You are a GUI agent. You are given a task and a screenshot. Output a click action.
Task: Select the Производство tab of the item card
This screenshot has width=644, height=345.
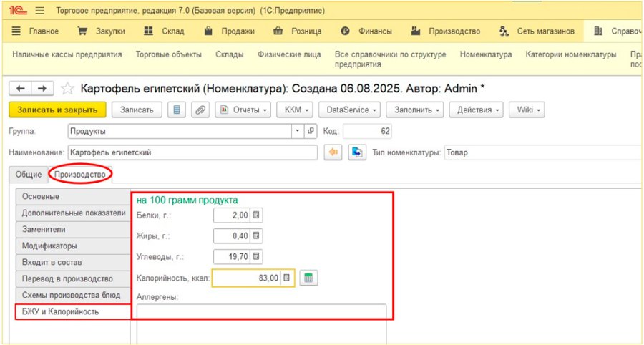tap(80, 175)
